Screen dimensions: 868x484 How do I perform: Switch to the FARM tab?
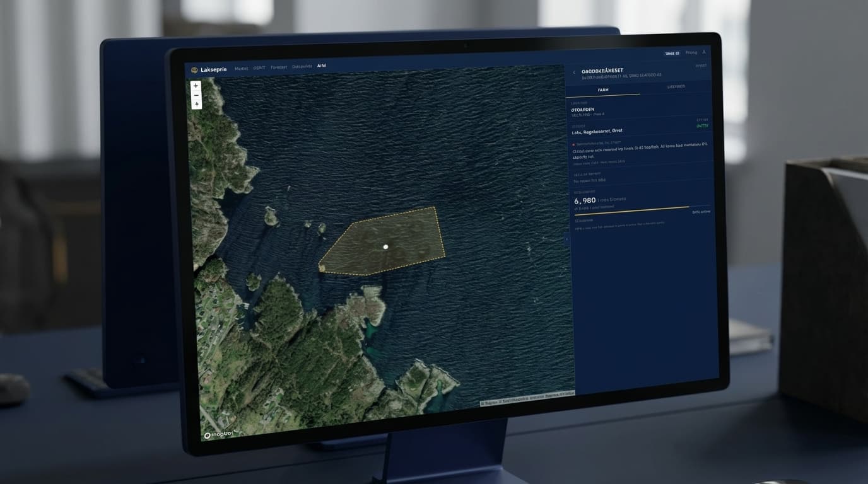tap(602, 90)
